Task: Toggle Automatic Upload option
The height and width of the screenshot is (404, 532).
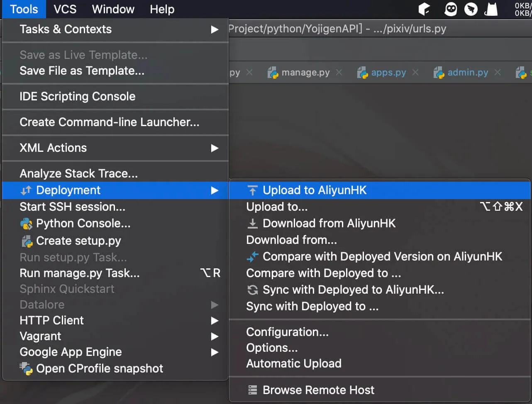Action: click(x=293, y=364)
